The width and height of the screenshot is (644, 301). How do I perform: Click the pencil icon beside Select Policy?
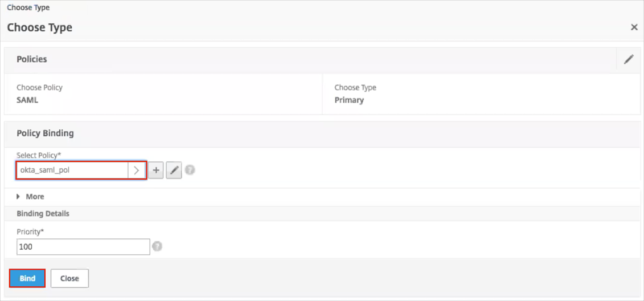coord(174,170)
